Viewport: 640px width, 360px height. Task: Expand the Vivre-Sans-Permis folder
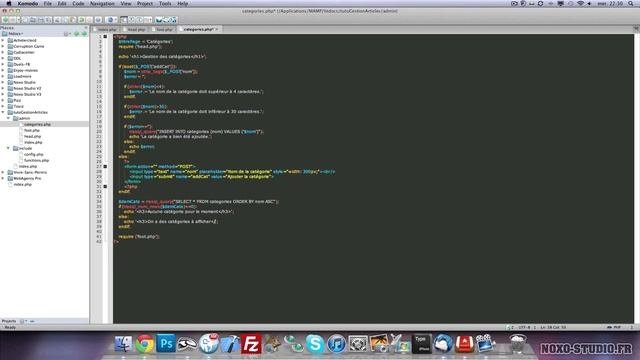3,172
